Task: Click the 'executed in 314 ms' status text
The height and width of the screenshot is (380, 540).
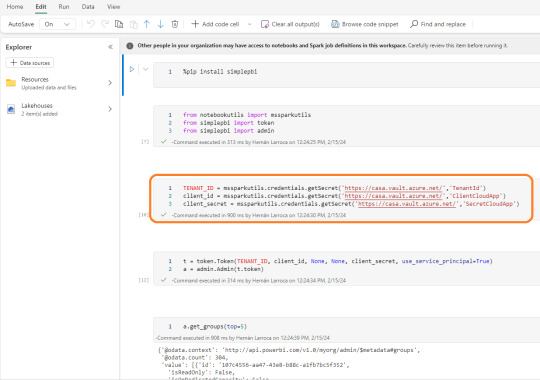Action: coord(259,280)
